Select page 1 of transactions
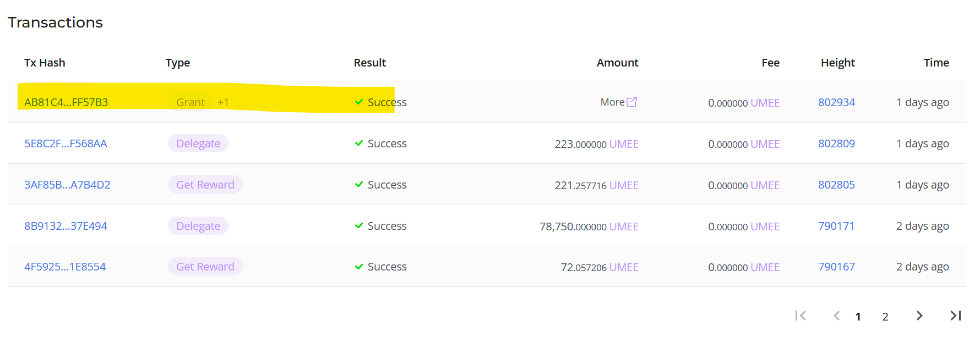 pyautogui.click(x=858, y=316)
